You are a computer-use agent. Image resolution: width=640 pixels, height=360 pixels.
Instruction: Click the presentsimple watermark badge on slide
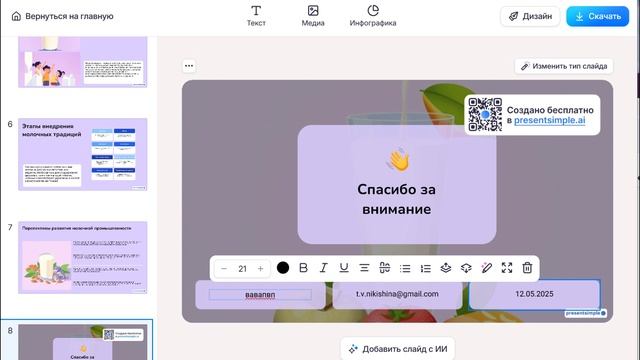586,313
